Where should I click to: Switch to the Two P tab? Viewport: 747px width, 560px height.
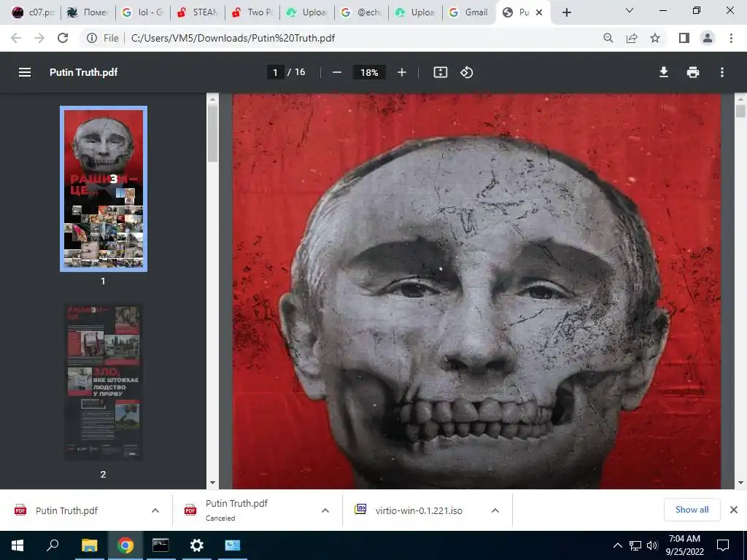click(x=252, y=13)
